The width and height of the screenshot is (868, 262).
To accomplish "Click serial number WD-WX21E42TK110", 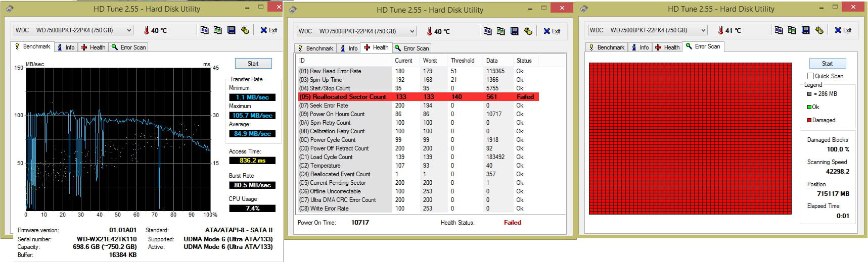I will (107, 239).
